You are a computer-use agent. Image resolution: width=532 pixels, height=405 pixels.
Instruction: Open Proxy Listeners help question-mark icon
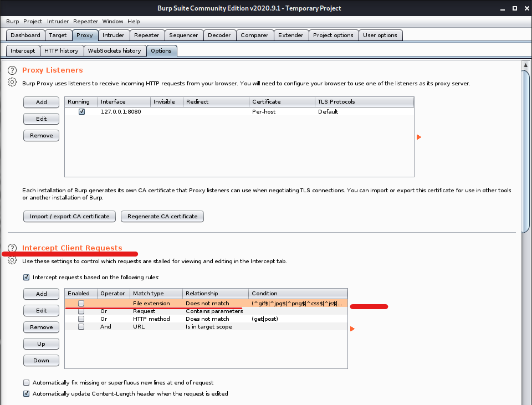(x=12, y=70)
